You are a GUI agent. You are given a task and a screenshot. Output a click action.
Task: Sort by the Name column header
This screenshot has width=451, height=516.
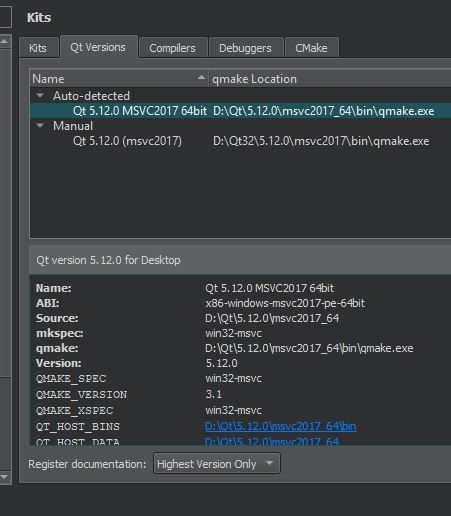(119, 79)
